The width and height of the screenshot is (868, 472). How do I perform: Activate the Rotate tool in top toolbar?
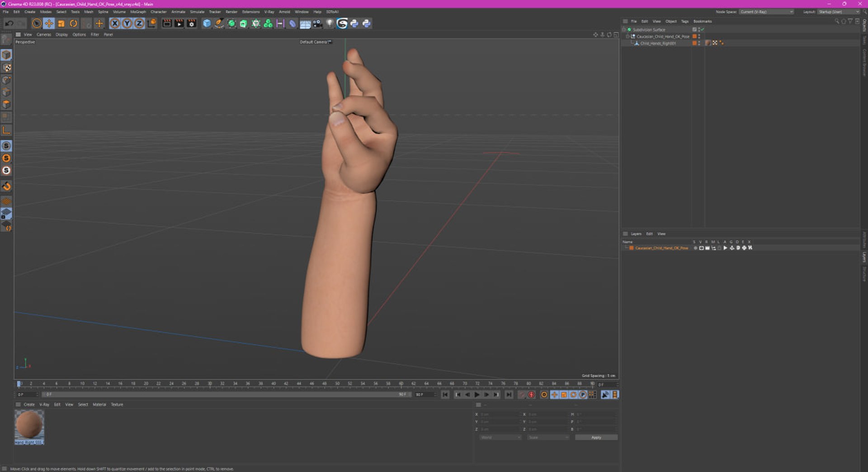point(73,24)
